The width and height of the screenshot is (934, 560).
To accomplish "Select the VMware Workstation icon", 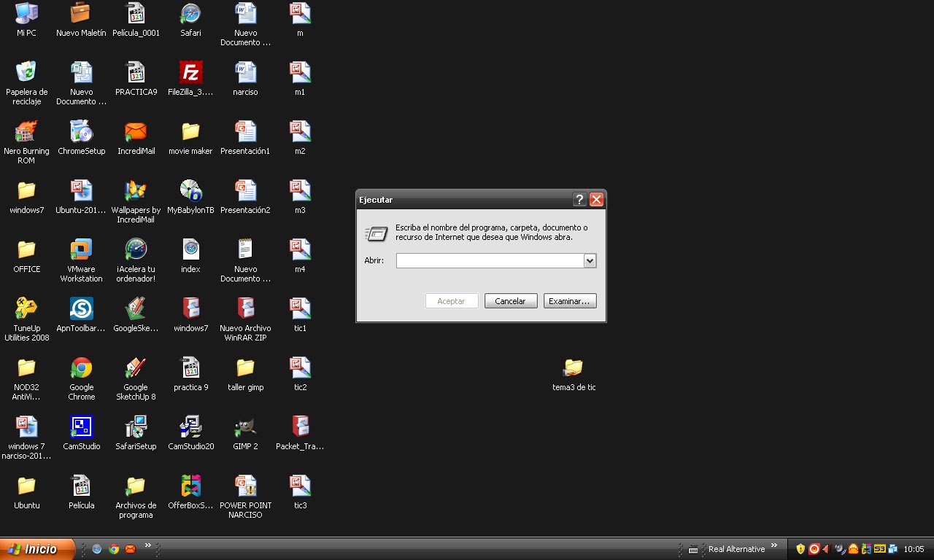I will (x=81, y=260).
